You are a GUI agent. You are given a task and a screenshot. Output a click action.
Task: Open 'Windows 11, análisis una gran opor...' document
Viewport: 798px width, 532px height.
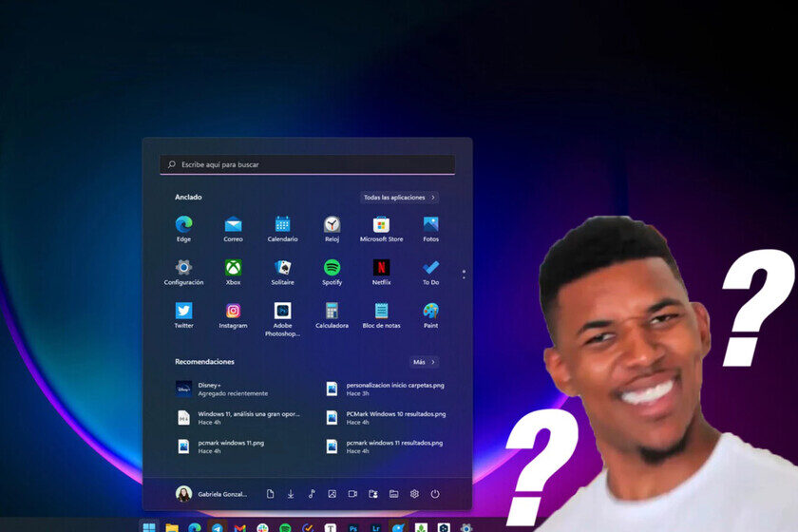pos(237,418)
